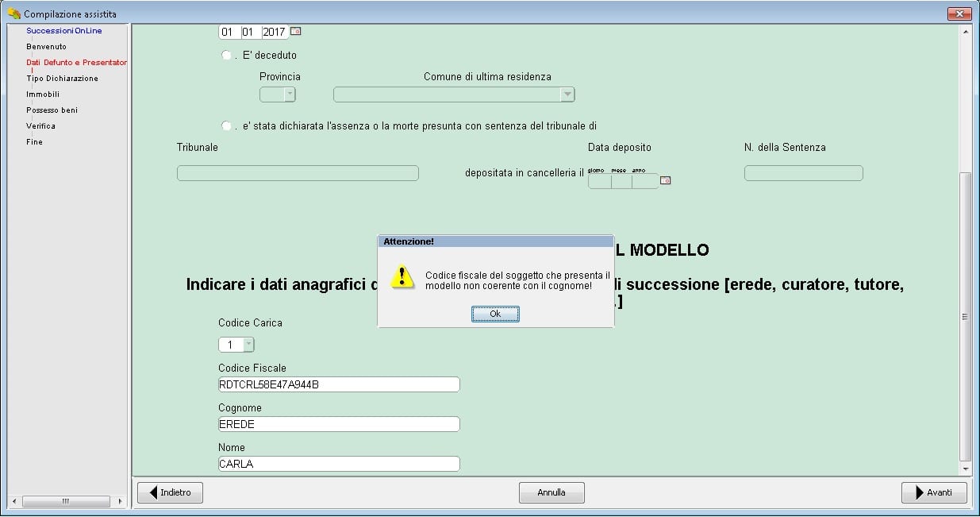Viewport: 980px width, 517px height.
Task: Go to the Verifica step
Action: pos(40,125)
